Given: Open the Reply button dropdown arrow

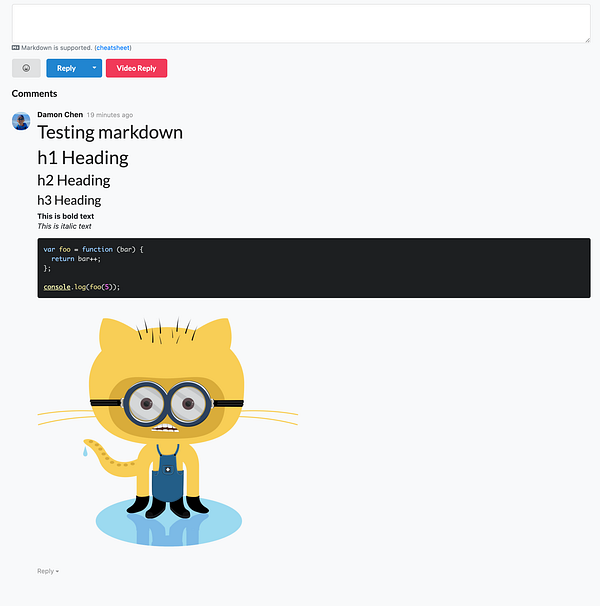Looking at the screenshot, I should [94, 68].
